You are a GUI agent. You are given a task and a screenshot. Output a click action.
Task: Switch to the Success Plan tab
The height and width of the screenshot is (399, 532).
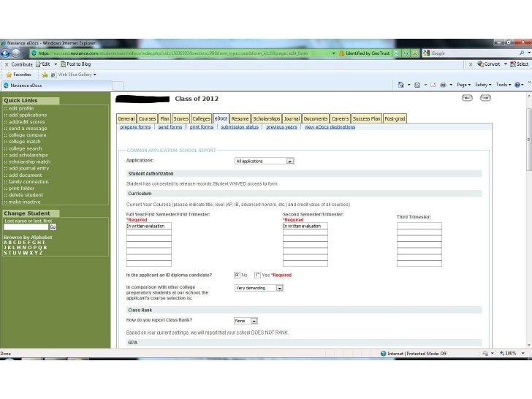366,118
